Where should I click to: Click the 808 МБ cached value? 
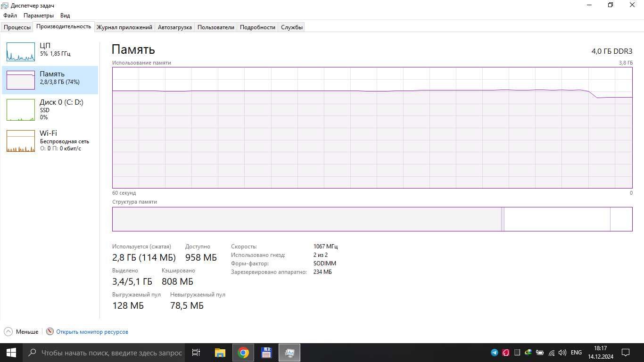click(177, 281)
